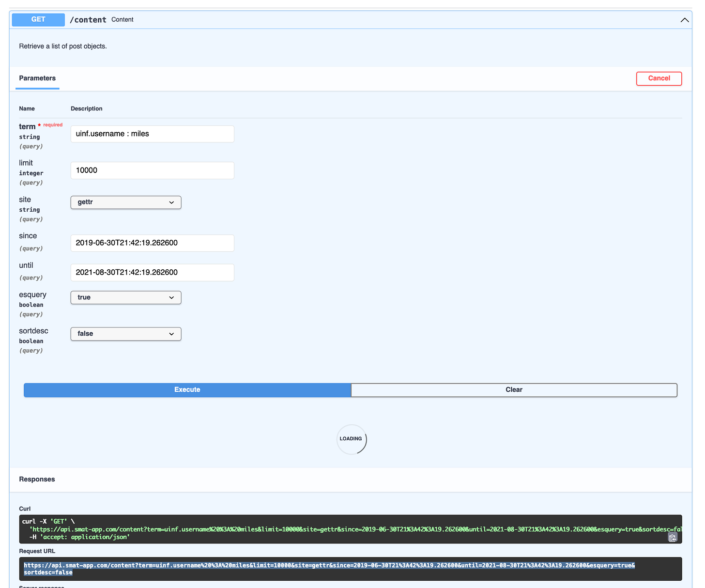Click the /content endpoint path
705x588 pixels.
[x=88, y=20]
